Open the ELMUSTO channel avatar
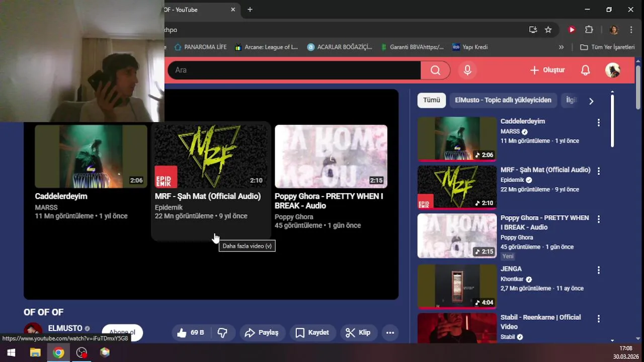The height and width of the screenshot is (362, 644). [x=33, y=332]
